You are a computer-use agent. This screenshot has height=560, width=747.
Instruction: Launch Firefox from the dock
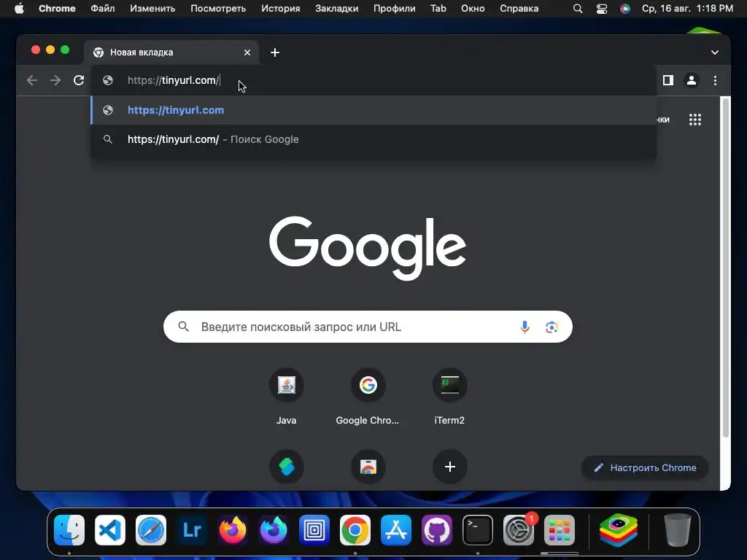(x=233, y=530)
